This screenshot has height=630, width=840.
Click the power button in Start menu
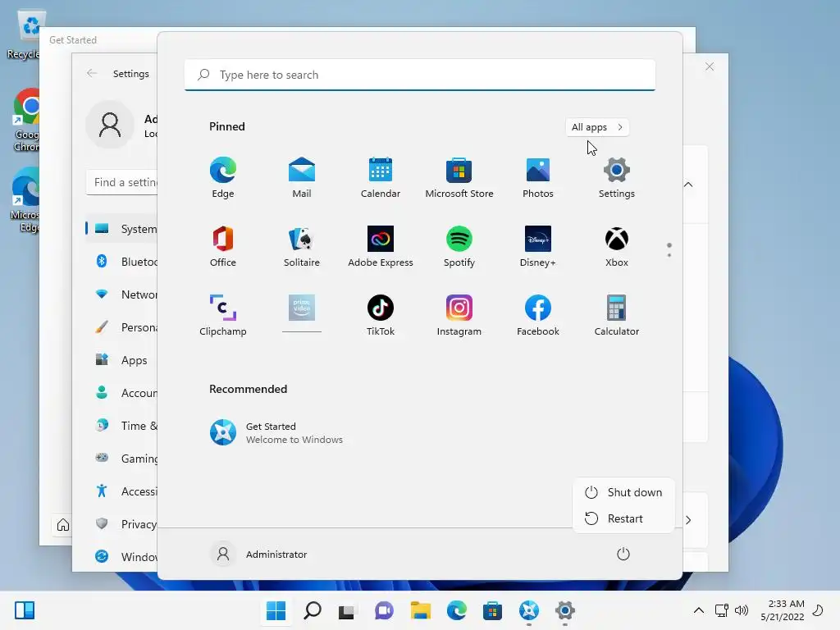(x=623, y=554)
